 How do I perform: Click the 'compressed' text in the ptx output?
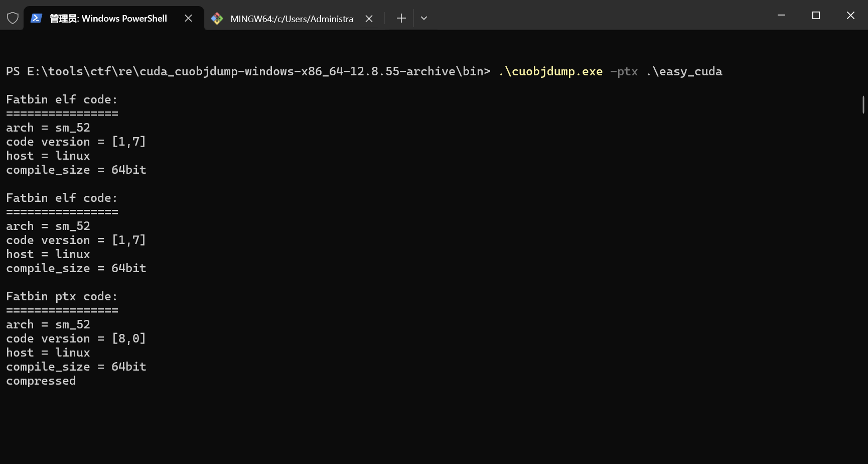(40, 381)
